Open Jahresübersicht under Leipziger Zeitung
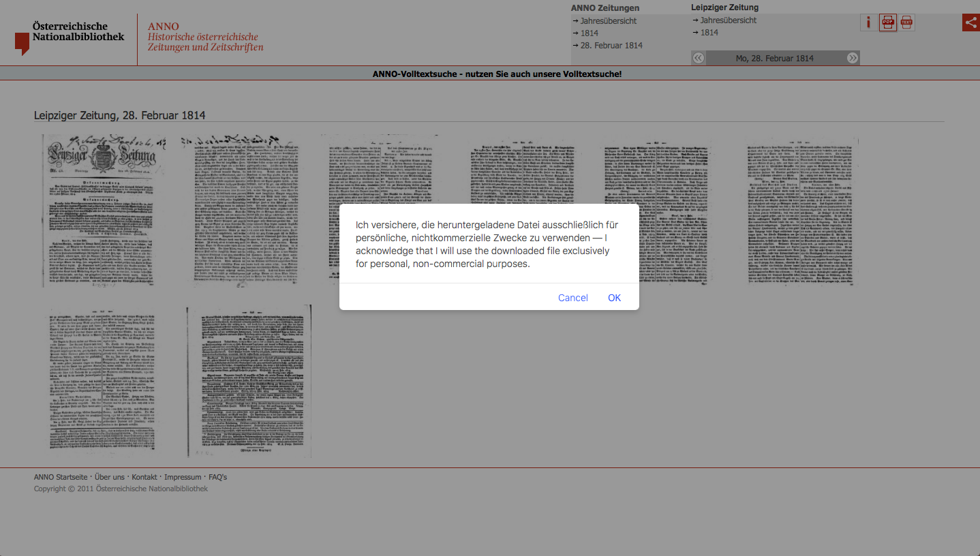980x556 pixels. [x=728, y=20]
